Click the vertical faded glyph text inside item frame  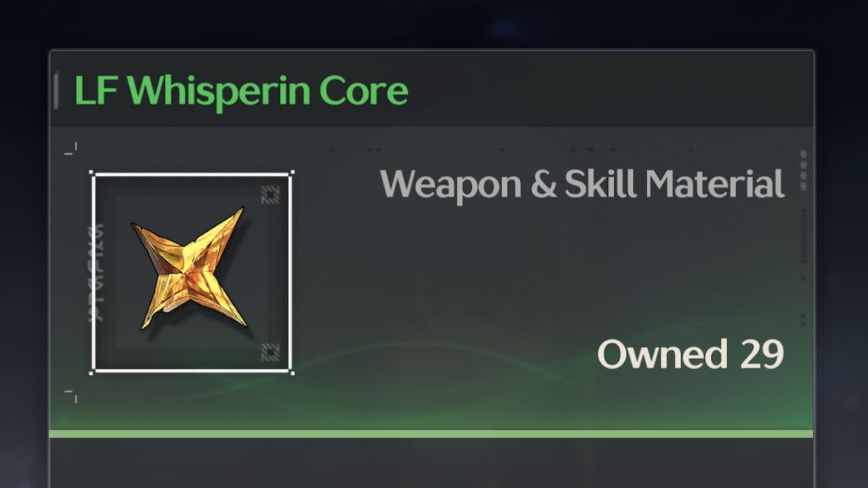99,272
